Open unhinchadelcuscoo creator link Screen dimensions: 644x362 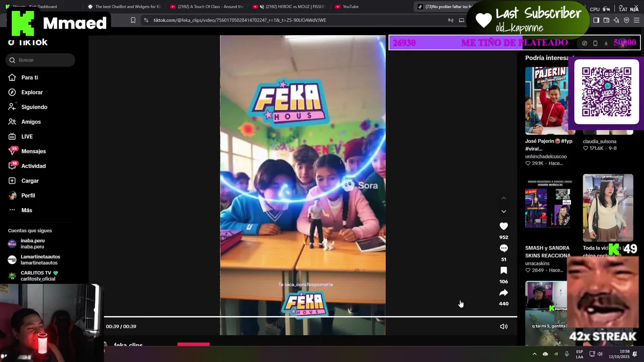[x=546, y=156]
